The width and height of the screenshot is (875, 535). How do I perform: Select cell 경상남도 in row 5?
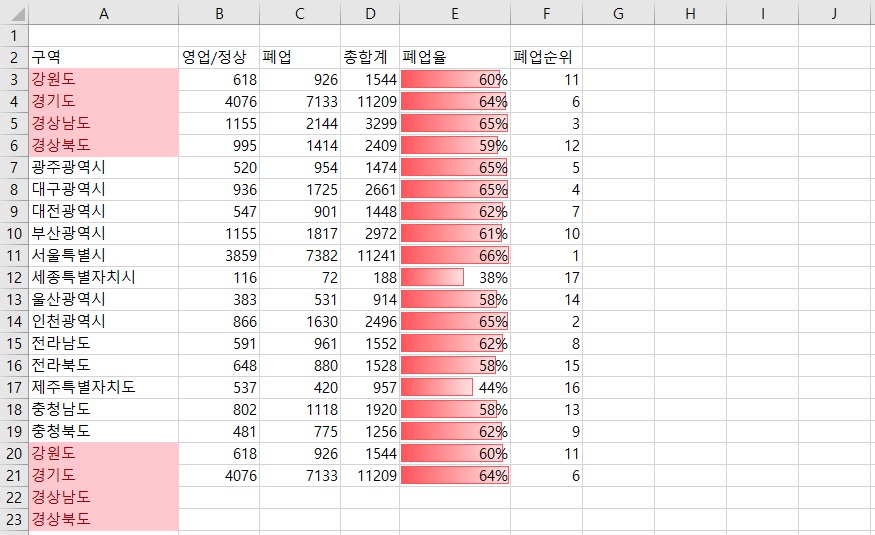(103, 123)
